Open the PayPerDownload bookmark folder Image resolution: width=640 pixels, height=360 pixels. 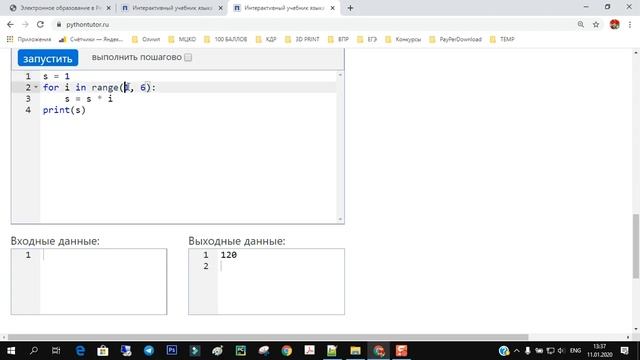point(456,39)
